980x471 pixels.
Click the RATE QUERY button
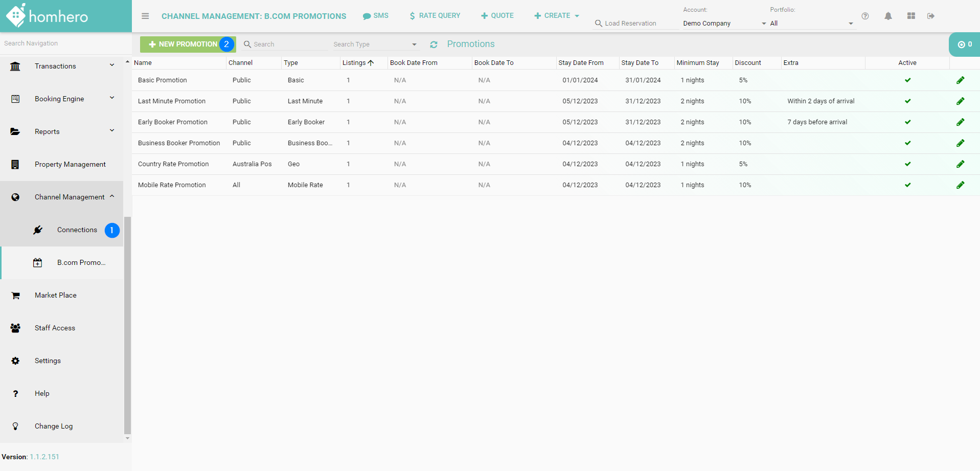(435, 16)
